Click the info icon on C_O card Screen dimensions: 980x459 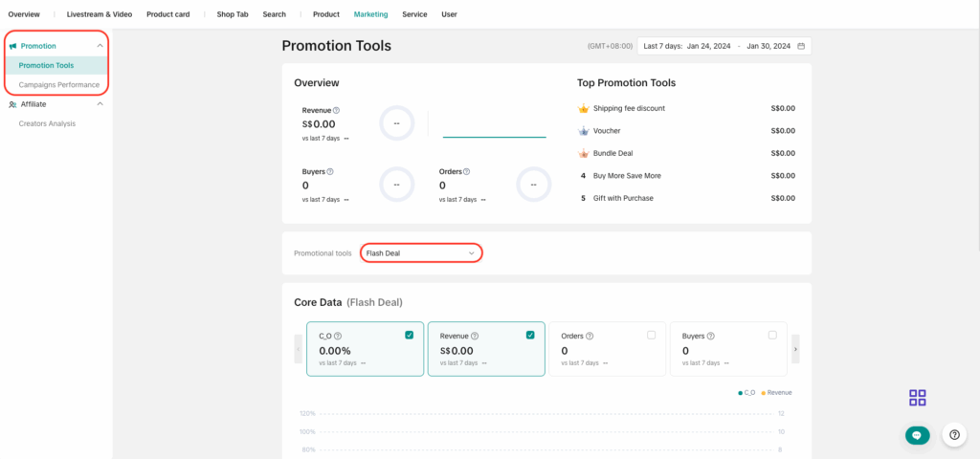point(338,336)
